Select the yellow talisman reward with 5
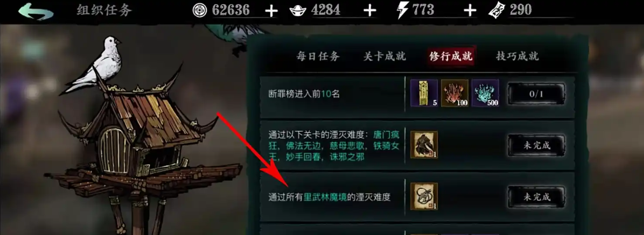Image resolution: width=644 pixels, height=235 pixels. coord(424,93)
